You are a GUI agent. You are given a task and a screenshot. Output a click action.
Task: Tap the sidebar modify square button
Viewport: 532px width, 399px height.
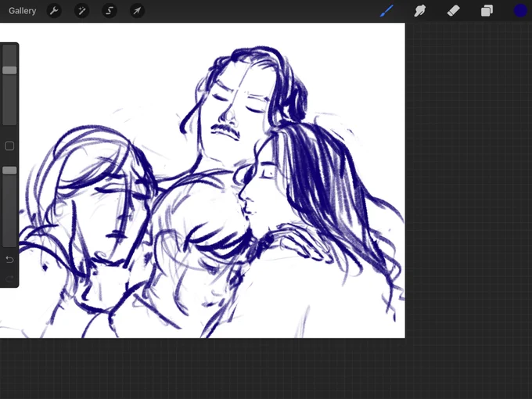(9, 146)
